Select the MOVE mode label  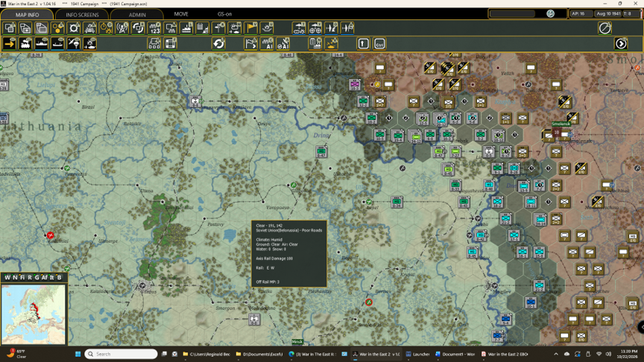pos(180,14)
